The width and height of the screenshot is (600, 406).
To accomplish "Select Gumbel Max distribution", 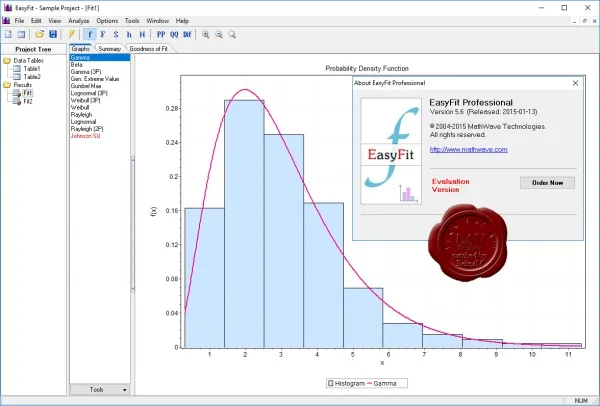I will (100, 86).
